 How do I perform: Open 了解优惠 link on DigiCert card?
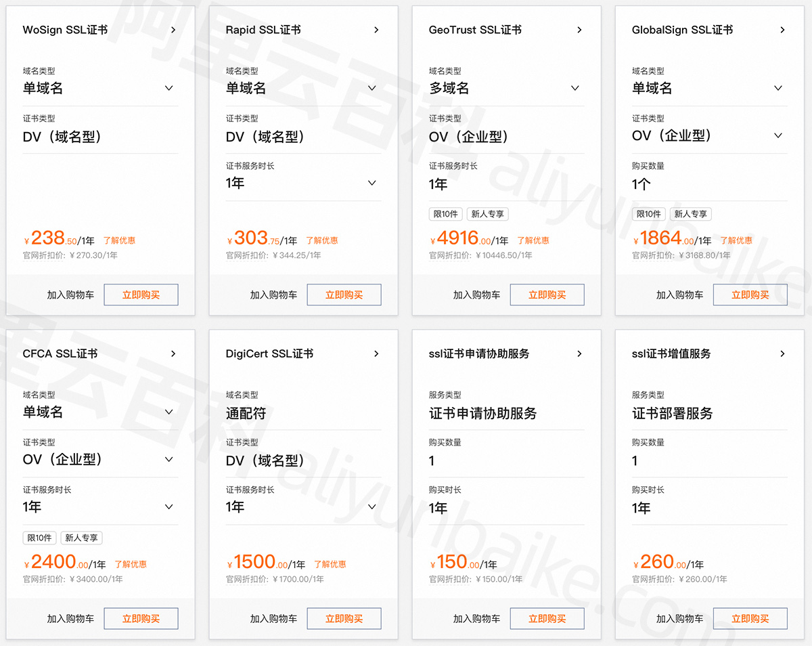pos(330,564)
